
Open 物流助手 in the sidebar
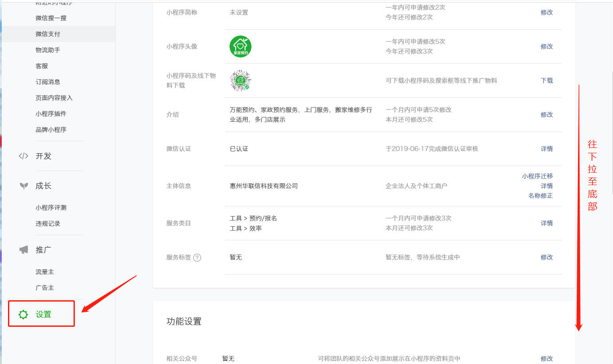pos(48,50)
